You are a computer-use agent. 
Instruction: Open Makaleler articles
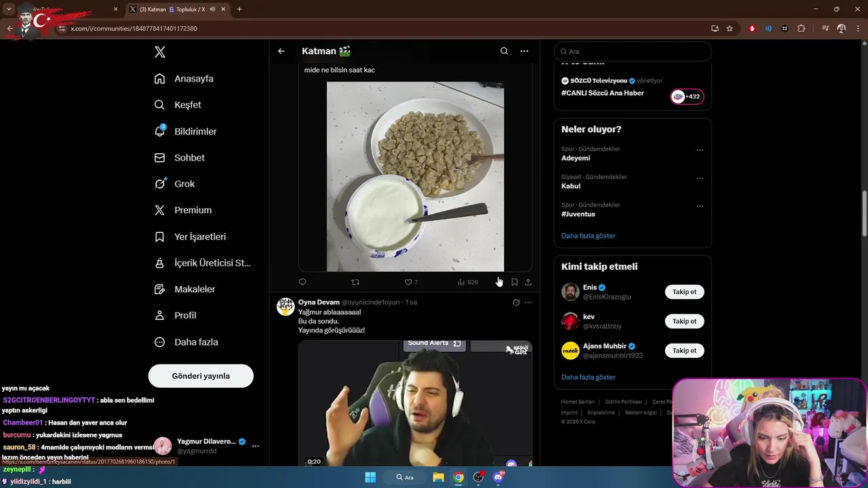click(184, 289)
